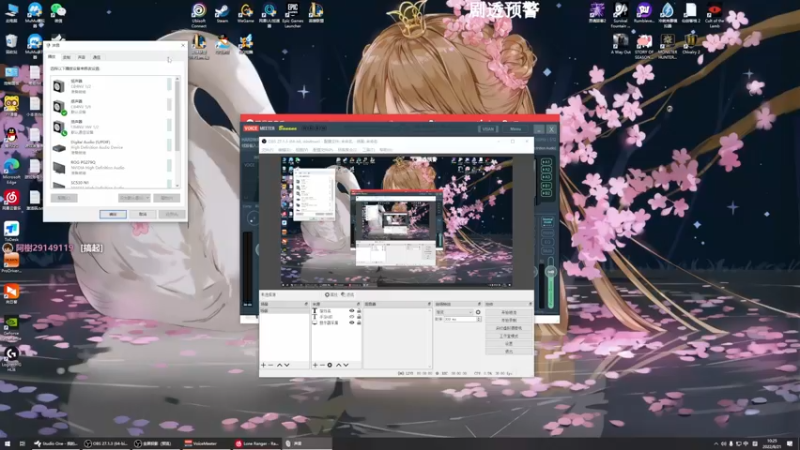The height and width of the screenshot is (450, 800).
Task: Switch to Studio One in the taskbar
Action: 56,443
